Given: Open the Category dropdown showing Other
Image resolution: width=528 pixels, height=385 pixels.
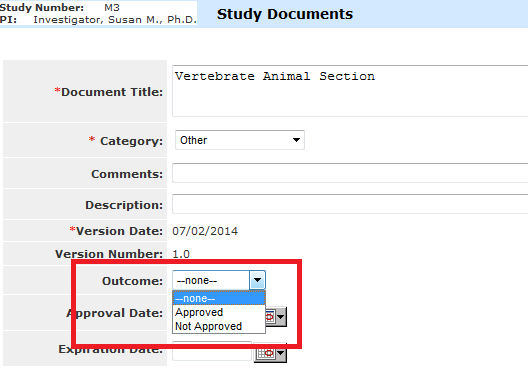Looking at the screenshot, I should pyautogui.click(x=240, y=140).
